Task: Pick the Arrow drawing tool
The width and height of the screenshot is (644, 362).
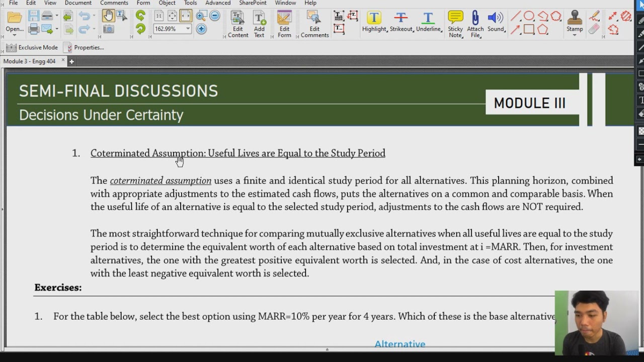Action: 516,29
